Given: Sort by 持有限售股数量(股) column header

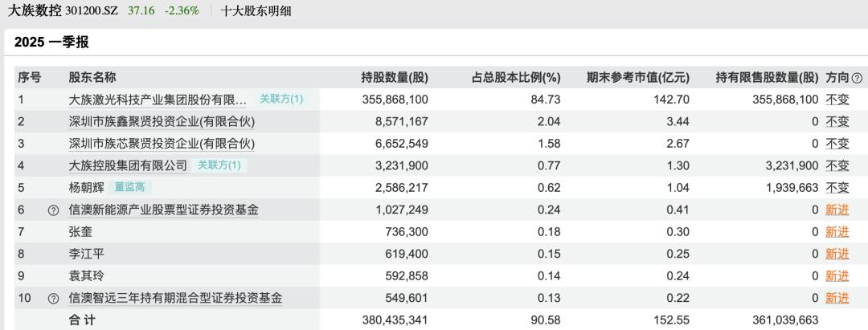Looking at the screenshot, I should 767,78.
